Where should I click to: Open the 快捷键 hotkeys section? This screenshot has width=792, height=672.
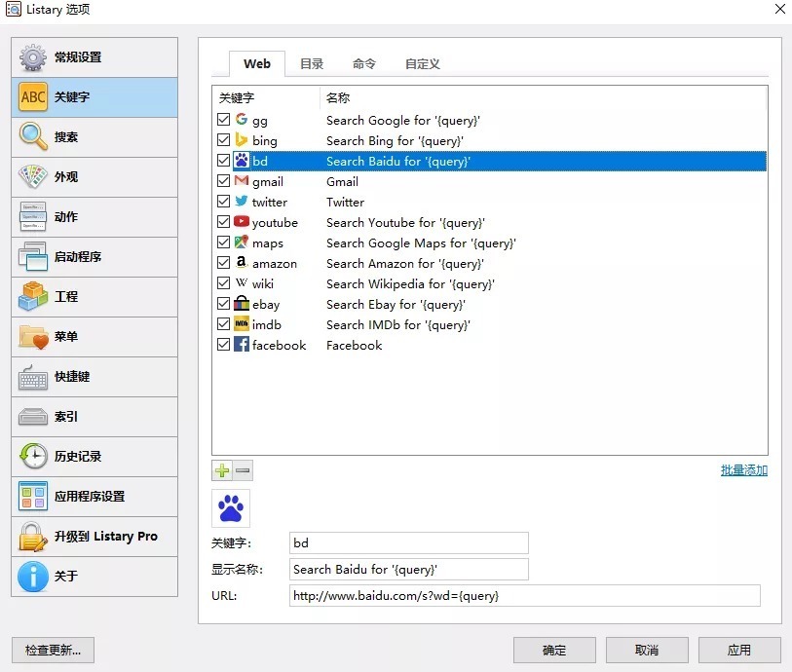[94, 377]
